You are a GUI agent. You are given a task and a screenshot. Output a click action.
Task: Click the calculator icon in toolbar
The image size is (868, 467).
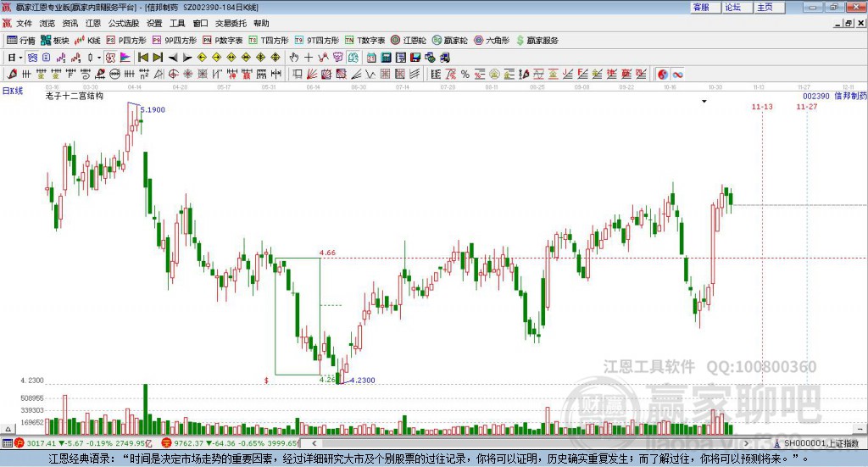point(386,58)
